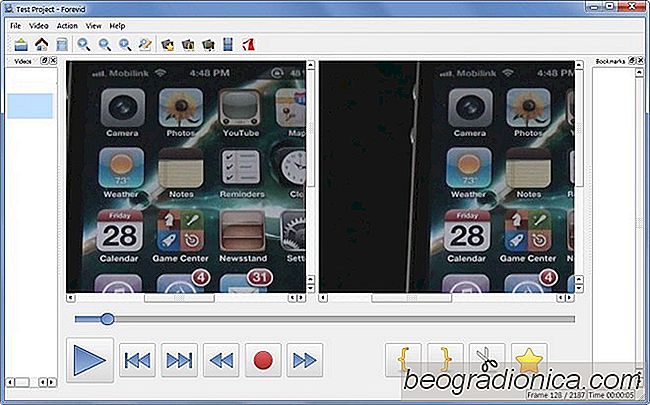Click the right video preview frame
The width and height of the screenshot is (650, 405).
click(447, 177)
